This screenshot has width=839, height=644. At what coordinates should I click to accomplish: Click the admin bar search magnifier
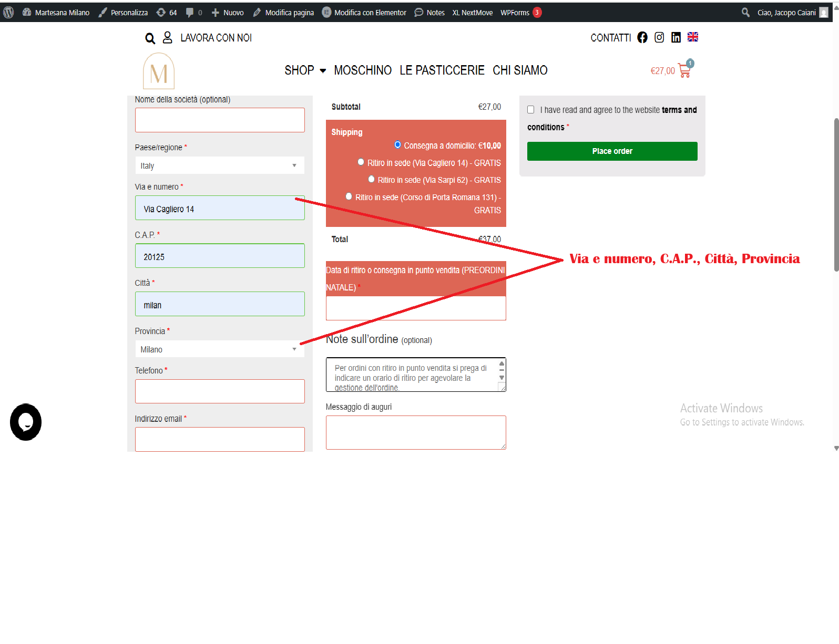(x=745, y=12)
